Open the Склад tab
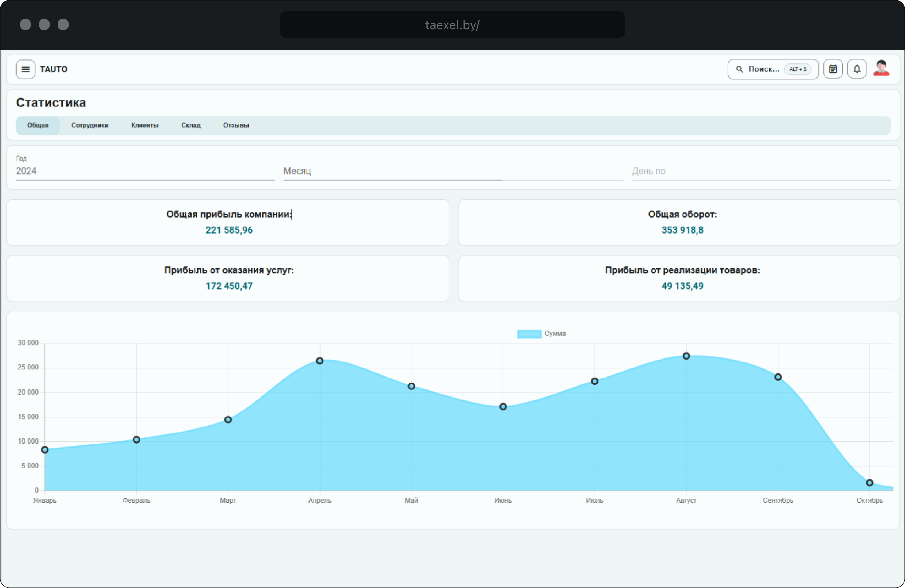The height and width of the screenshot is (588, 905). (x=191, y=125)
